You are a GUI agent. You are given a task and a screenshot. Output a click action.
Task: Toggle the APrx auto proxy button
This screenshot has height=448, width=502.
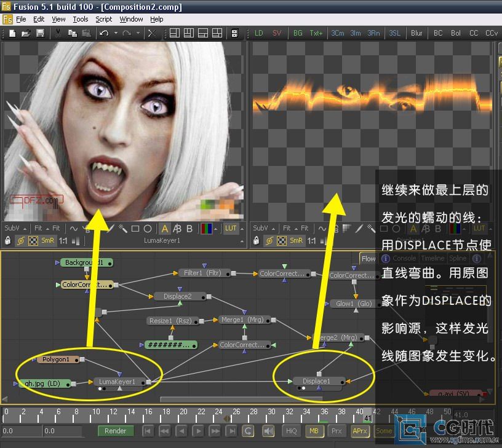coord(359,431)
